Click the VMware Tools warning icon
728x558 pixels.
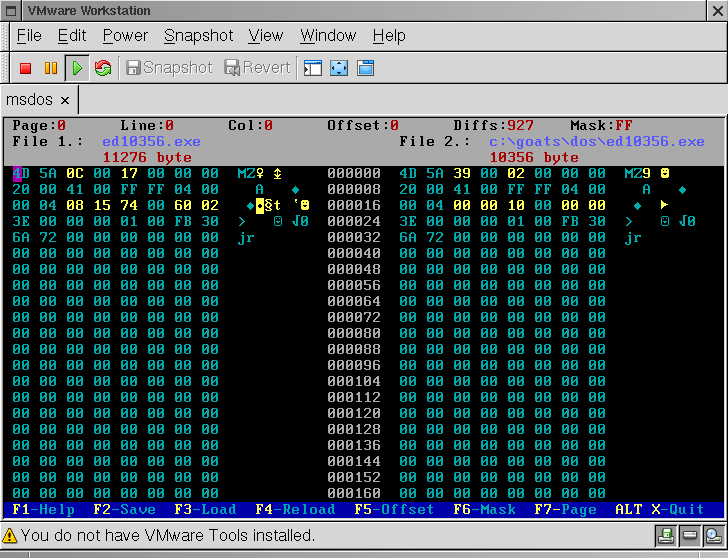pos(9,536)
